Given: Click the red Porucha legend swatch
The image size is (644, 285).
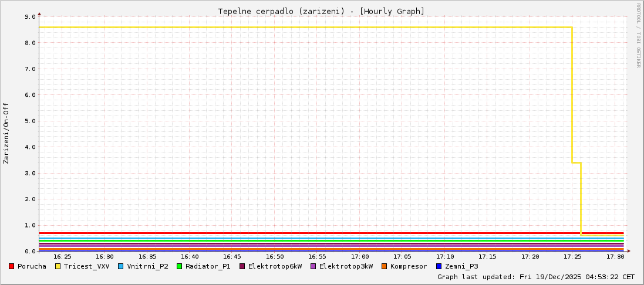Looking at the screenshot, I should (x=12, y=266).
